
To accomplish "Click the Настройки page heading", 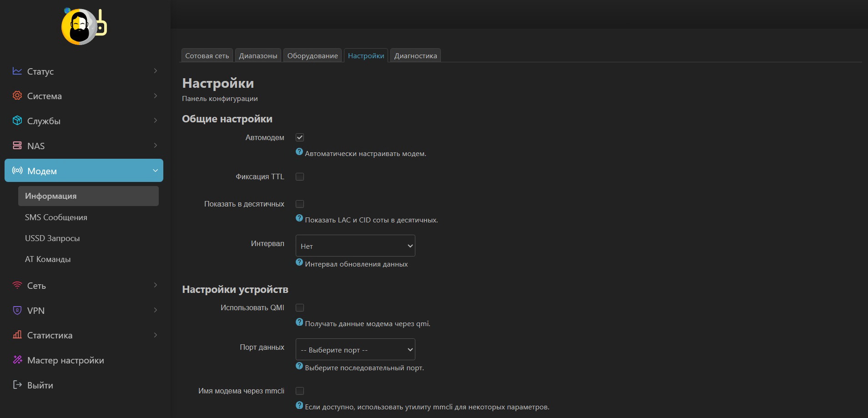I will point(218,83).
